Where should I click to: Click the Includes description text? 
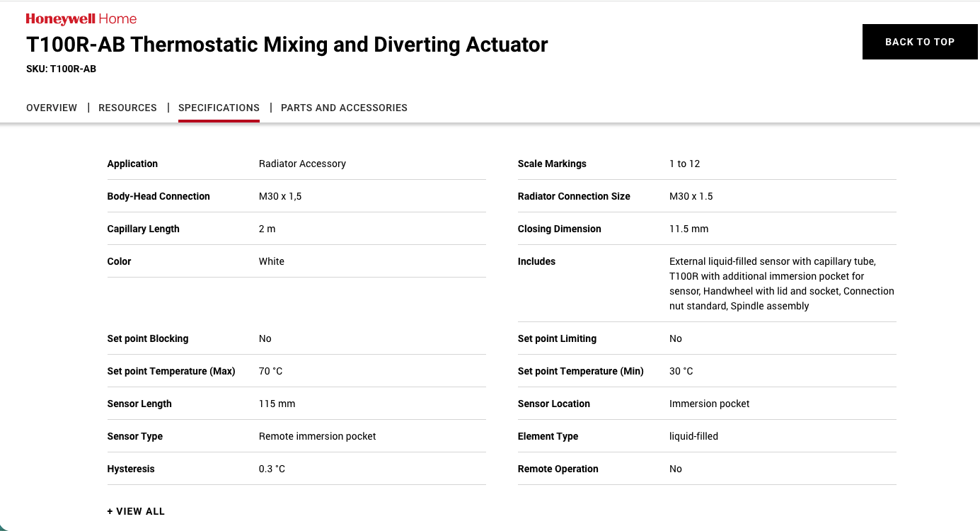[x=782, y=284]
